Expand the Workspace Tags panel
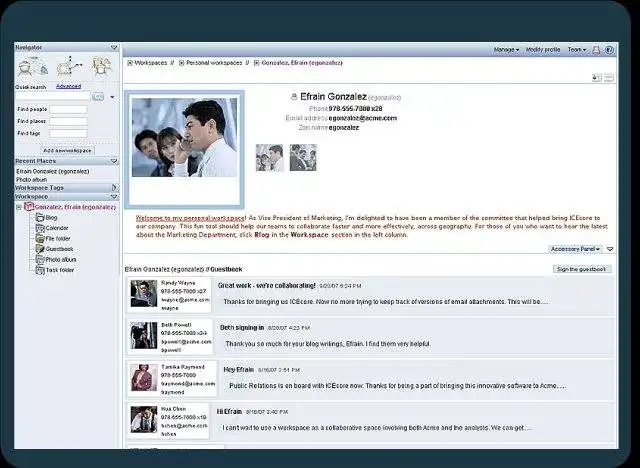640x468 pixels. tap(114, 188)
